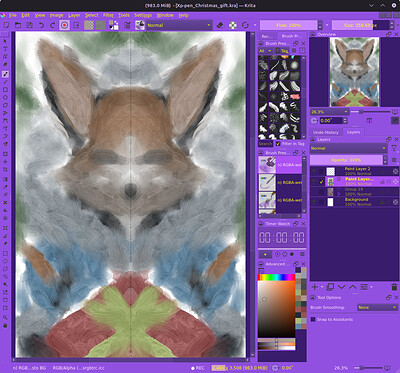Viewport: 400px width, 373px height.
Task: Click the Undo arrow in toolbar
Action: click(x=41, y=25)
